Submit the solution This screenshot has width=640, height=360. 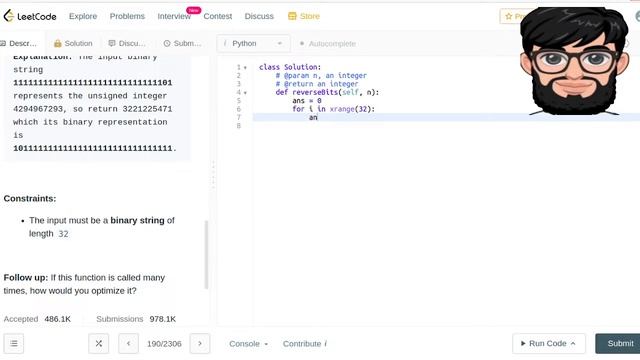tap(618, 344)
